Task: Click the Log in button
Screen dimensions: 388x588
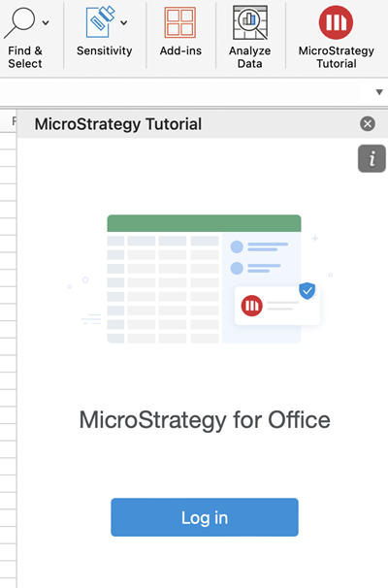Action: tap(205, 517)
